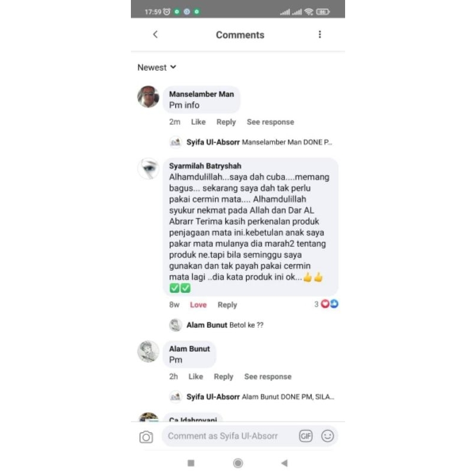Open the emoji smiley picker

click(x=328, y=436)
